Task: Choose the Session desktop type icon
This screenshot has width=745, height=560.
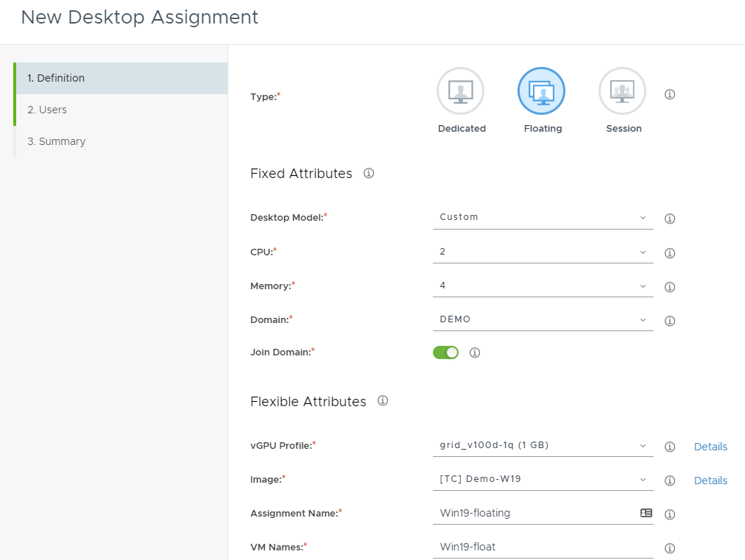Action: 623,92
